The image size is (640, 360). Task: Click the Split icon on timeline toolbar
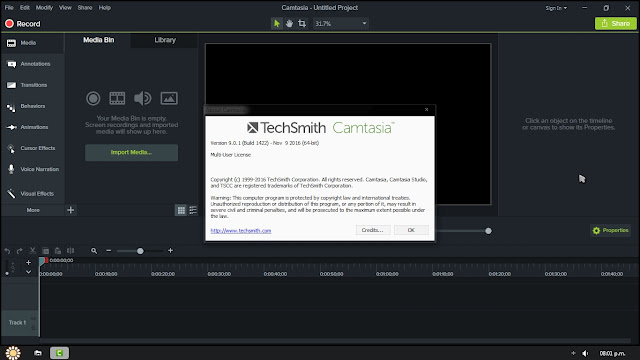(71, 251)
